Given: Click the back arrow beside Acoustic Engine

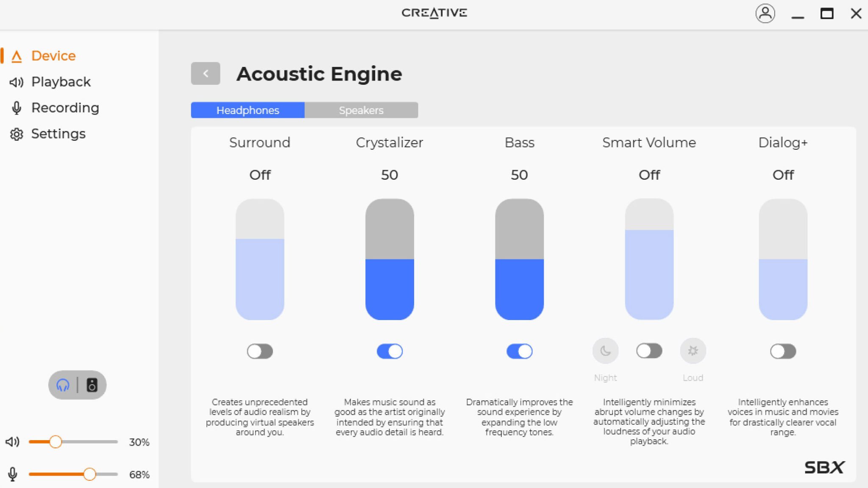Looking at the screenshot, I should (x=206, y=73).
